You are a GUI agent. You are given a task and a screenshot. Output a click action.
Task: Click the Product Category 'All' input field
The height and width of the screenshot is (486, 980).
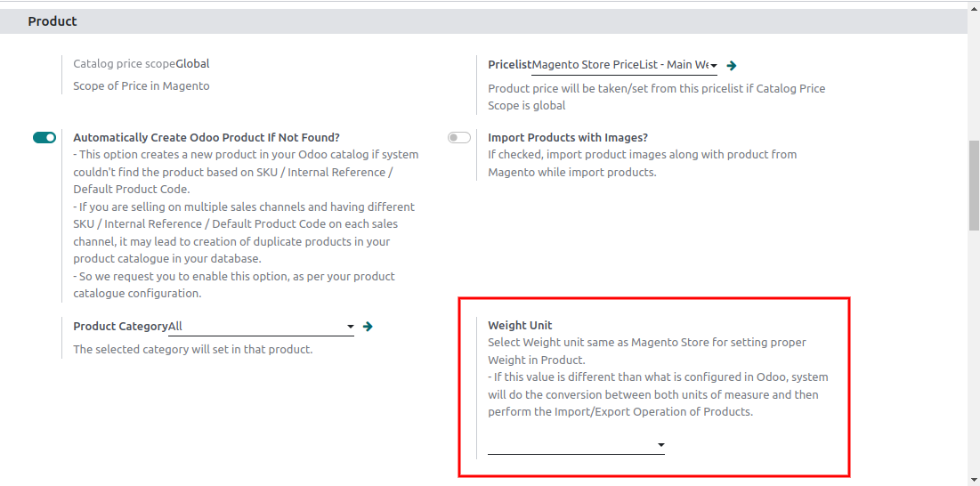pyautogui.click(x=256, y=327)
